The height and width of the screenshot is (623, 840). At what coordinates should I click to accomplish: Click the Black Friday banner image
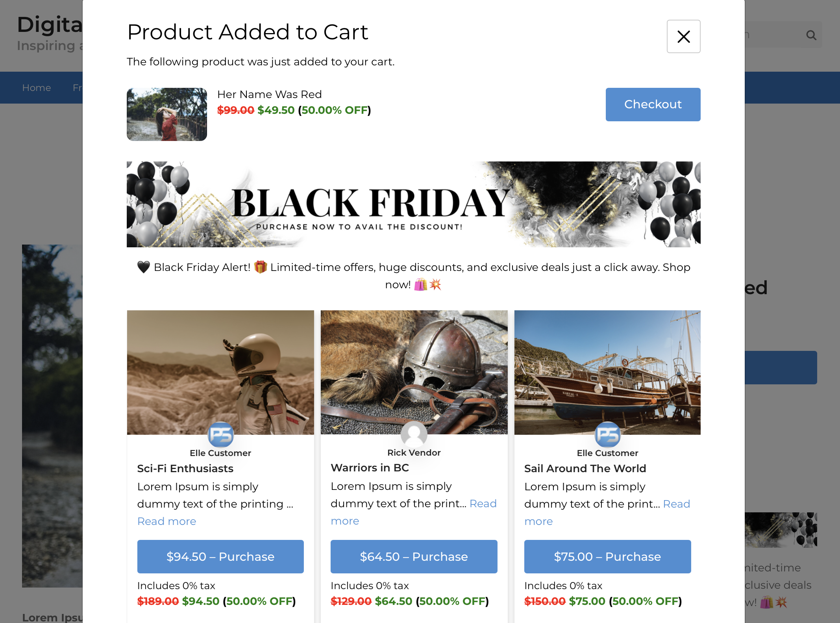[414, 204]
